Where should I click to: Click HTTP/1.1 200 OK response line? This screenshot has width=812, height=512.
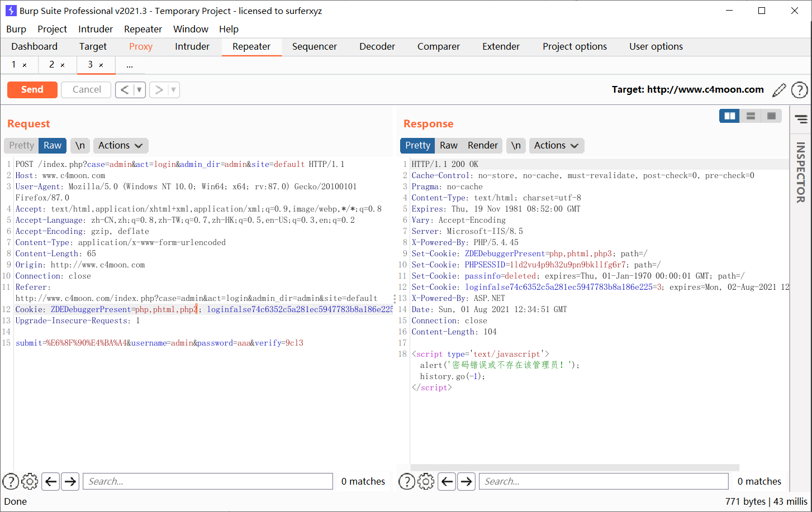pos(445,164)
